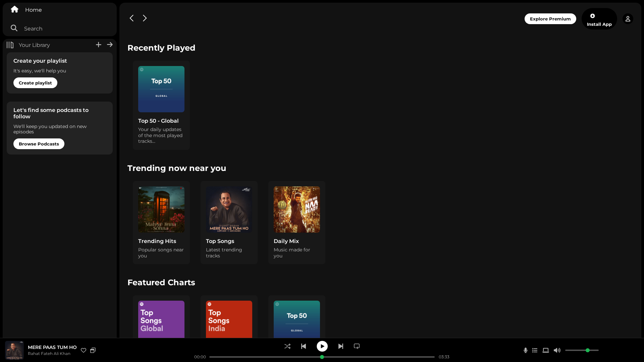Open lyrics with microphone icon
Viewport: 644px width, 362px height.
click(526, 350)
